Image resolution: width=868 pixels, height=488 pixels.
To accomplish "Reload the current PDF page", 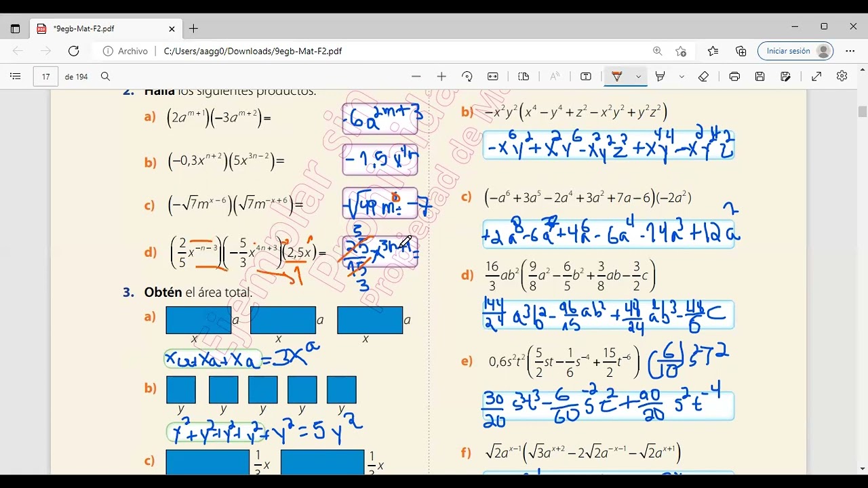I will click(x=74, y=51).
